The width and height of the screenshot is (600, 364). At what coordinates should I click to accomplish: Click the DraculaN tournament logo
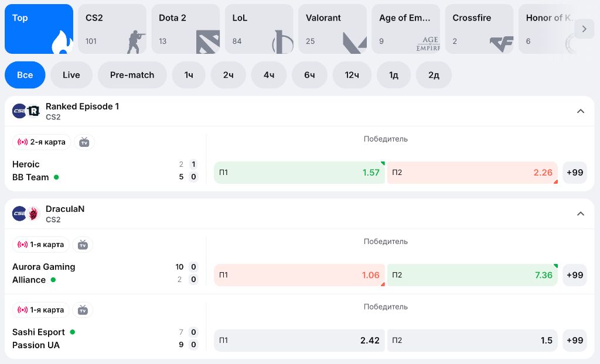pyautogui.click(x=33, y=214)
